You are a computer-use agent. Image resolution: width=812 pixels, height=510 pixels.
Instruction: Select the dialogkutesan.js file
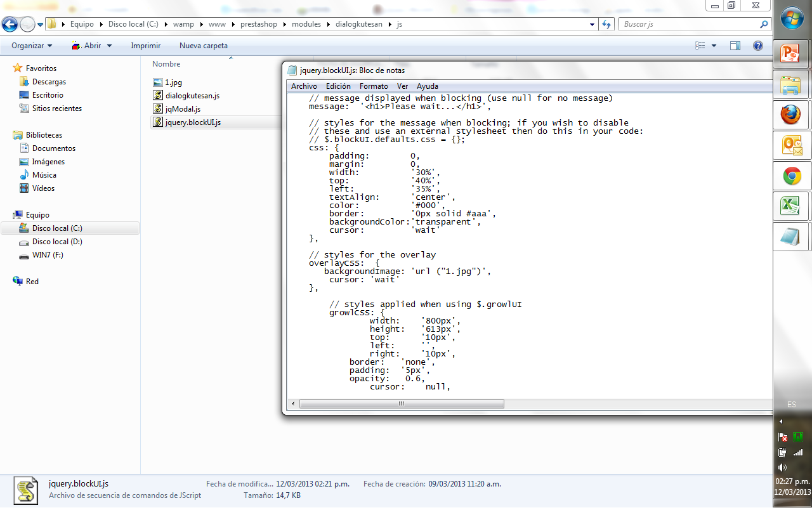192,96
